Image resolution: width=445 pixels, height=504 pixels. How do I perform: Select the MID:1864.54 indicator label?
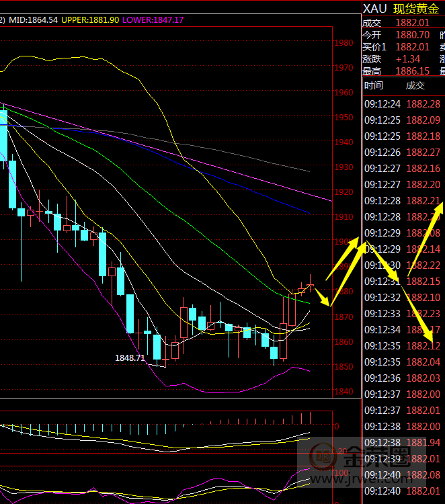(32, 20)
